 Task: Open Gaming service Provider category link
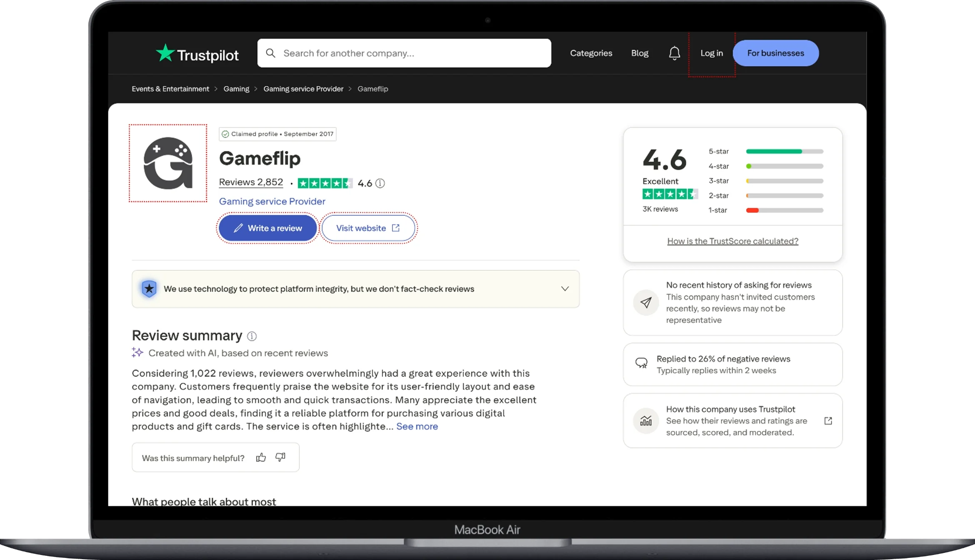(272, 201)
